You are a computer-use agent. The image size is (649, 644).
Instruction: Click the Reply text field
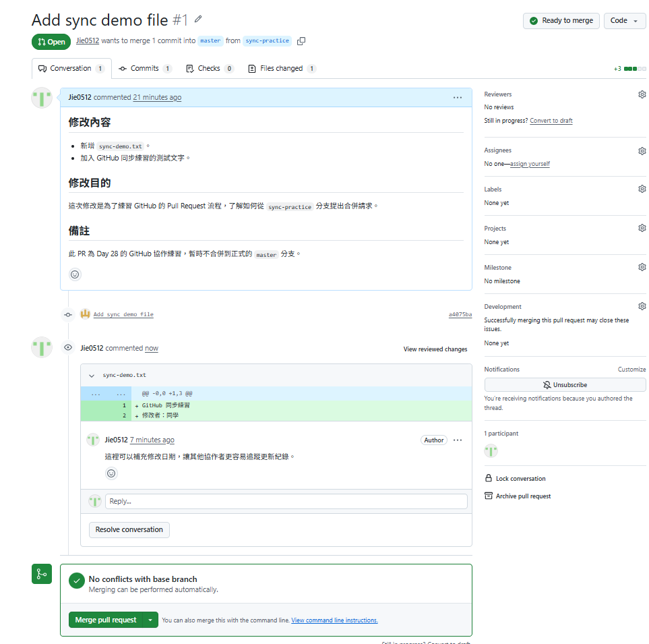pos(286,502)
